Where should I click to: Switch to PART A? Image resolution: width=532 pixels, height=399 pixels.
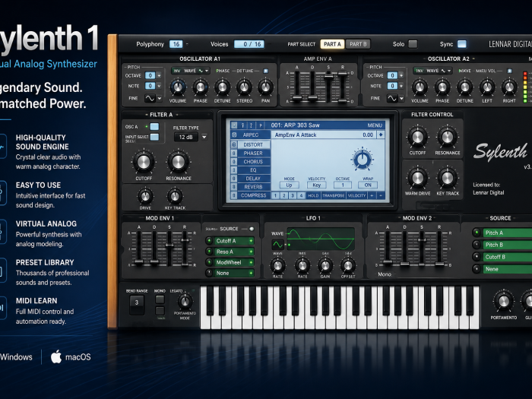coord(332,44)
